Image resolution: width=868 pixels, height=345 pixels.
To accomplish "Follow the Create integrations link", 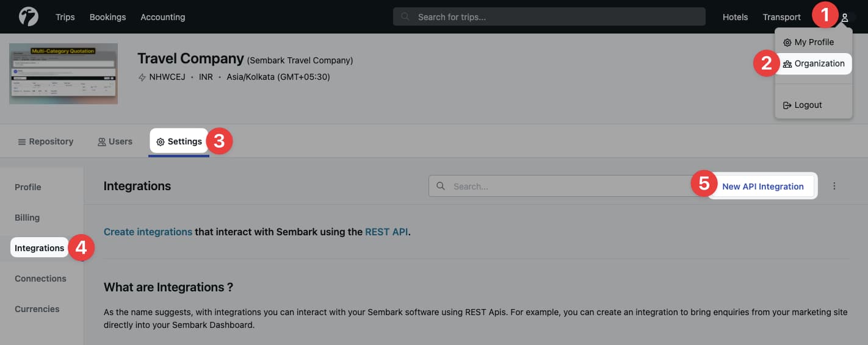I will click(148, 232).
